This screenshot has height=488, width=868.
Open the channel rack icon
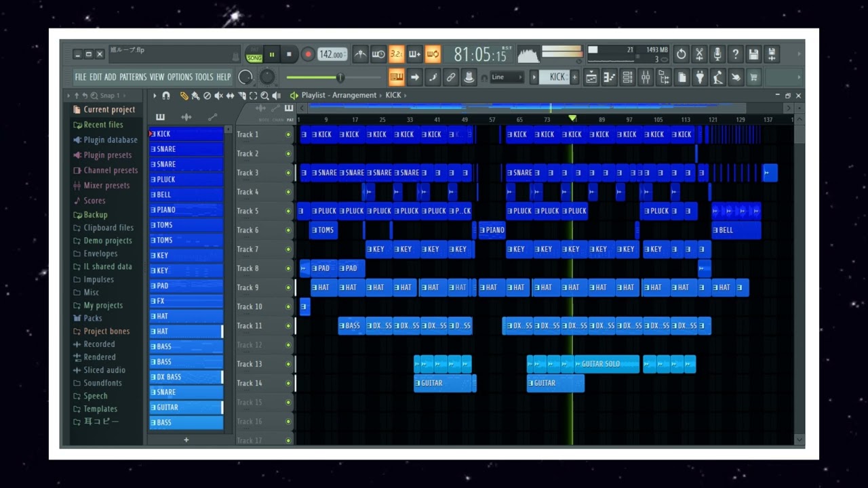[x=627, y=77]
